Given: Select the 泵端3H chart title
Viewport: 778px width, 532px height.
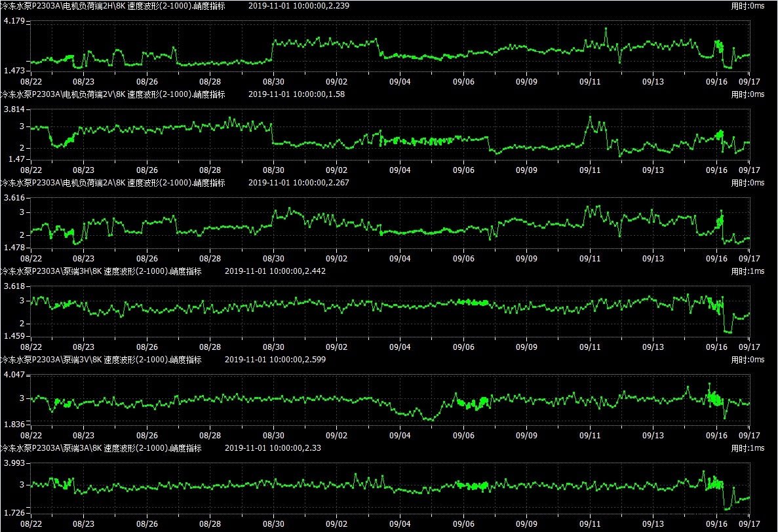Looking at the screenshot, I should tap(100, 271).
